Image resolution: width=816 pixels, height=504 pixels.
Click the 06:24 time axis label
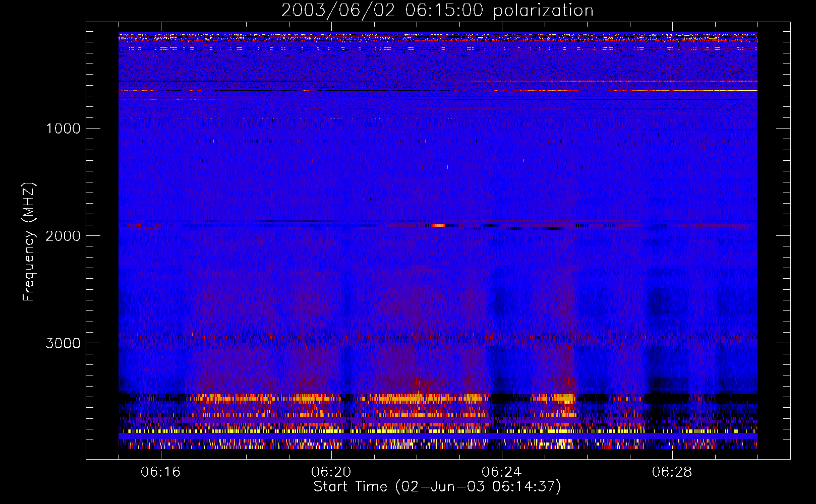pos(502,472)
